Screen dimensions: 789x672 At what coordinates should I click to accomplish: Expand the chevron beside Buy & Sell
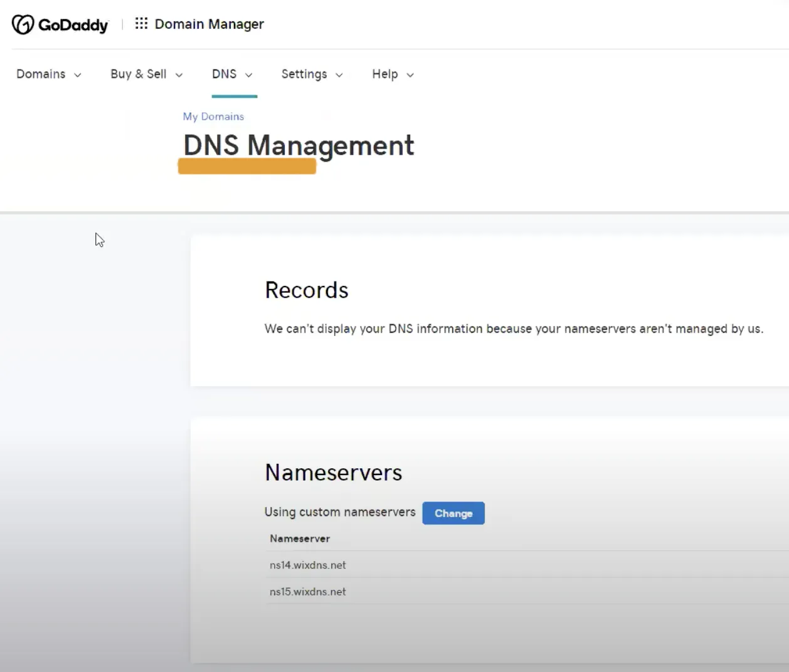tap(179, 75)
